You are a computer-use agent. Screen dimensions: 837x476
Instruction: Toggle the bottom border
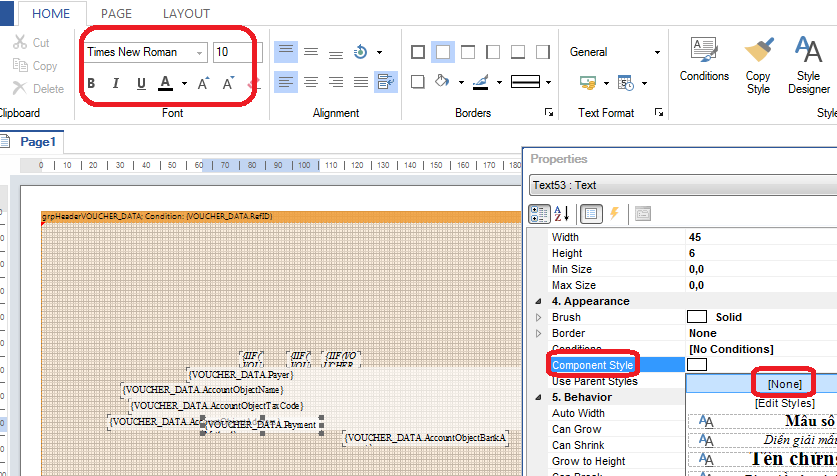coord(518,52)
